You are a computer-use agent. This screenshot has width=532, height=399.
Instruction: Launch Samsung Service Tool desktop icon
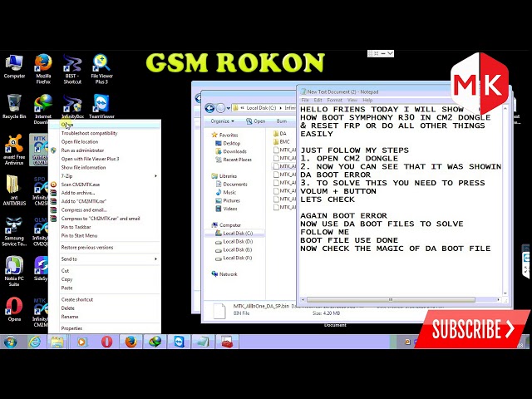(x=14, y=231)
